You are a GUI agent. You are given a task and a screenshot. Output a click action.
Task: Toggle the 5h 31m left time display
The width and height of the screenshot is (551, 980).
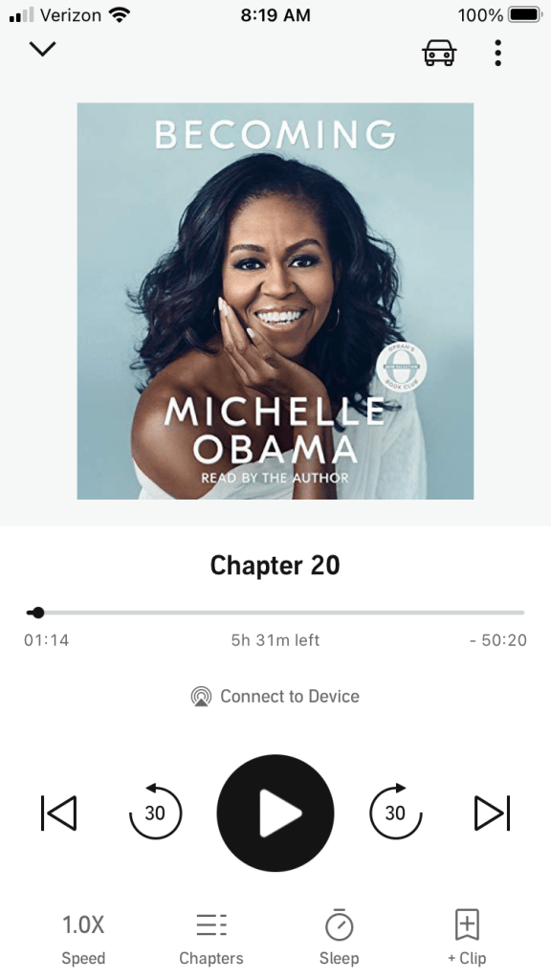pos(275,640)
